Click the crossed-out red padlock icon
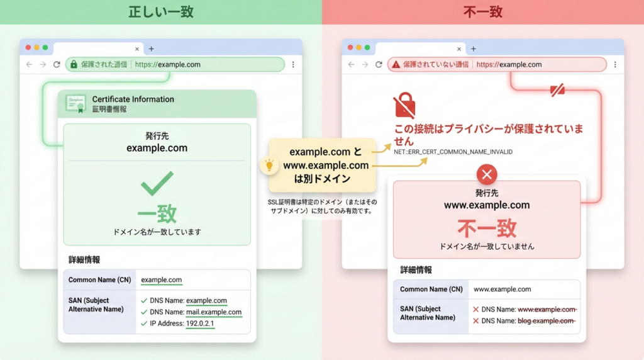 (x=404, y=106)
